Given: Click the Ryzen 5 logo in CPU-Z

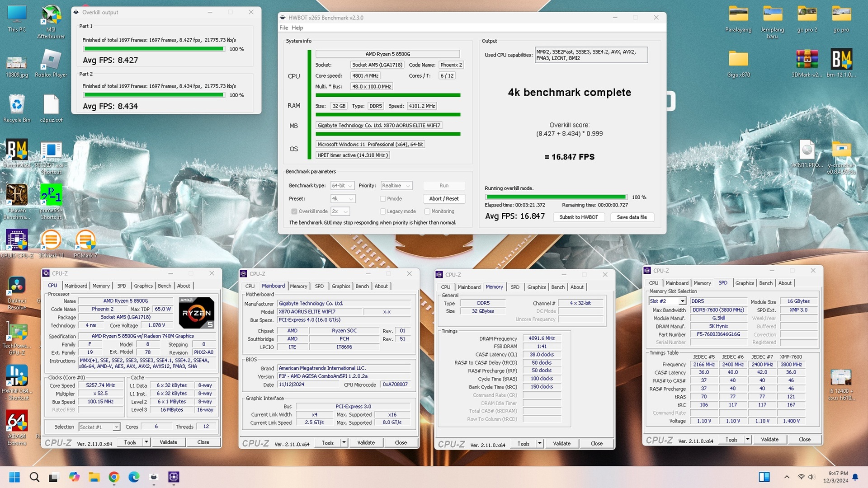Looking at the screenshot, I should [x=197, y=313].
